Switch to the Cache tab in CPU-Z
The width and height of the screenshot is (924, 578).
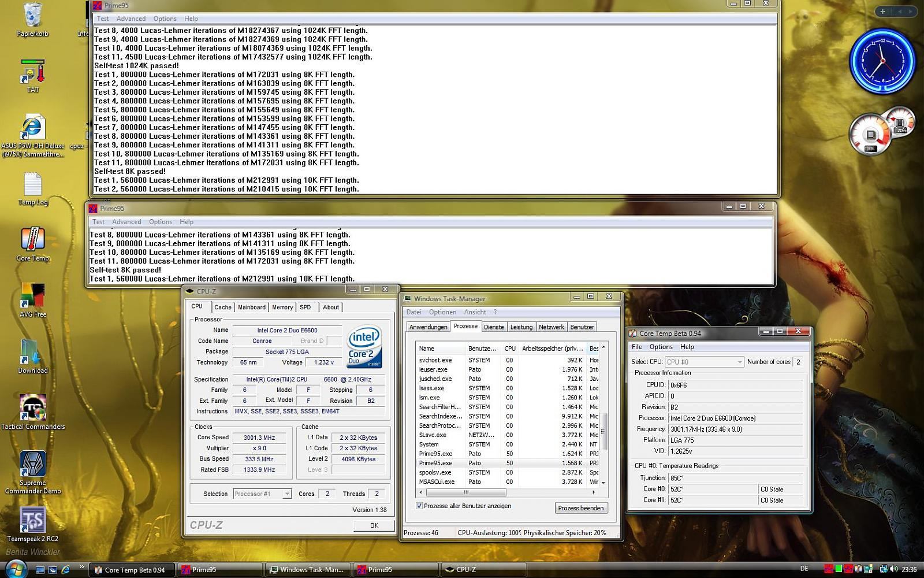point(223,307)
